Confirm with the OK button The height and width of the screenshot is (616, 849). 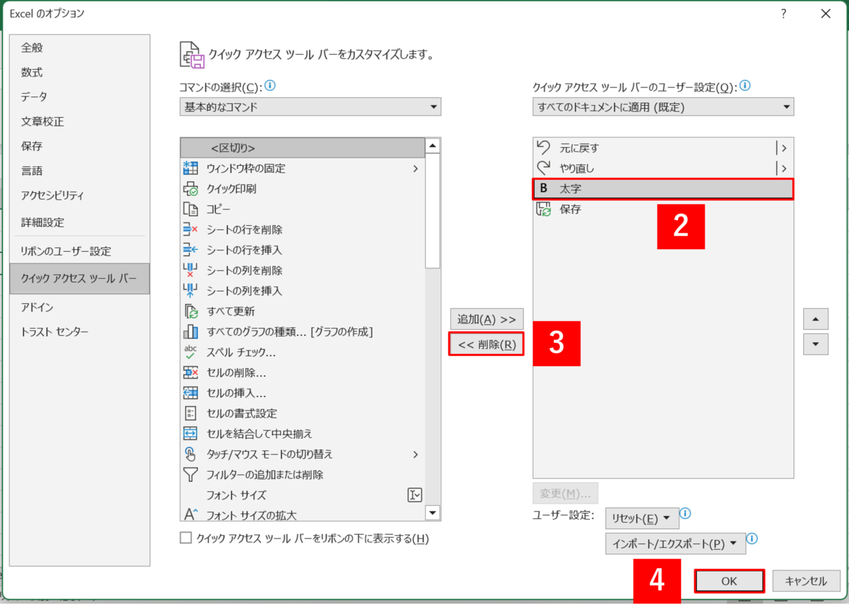(x=729, y=581)
